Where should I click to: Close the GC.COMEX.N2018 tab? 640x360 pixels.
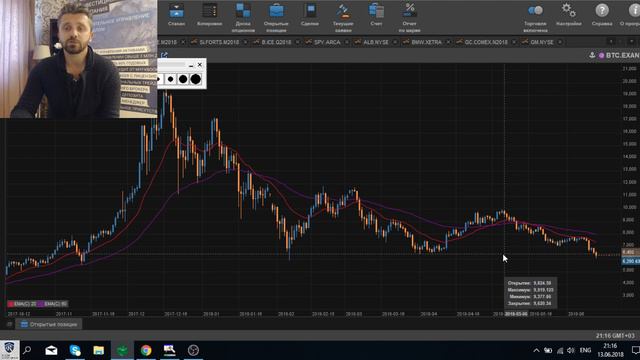(514, 42)
